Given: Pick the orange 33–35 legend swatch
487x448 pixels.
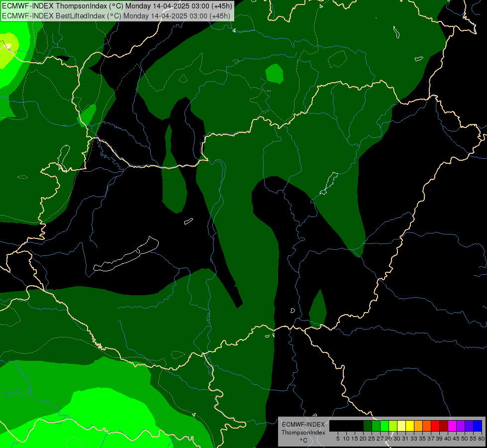Looking at the screenshot, I should pyautogui.click(x=418, y=426).
